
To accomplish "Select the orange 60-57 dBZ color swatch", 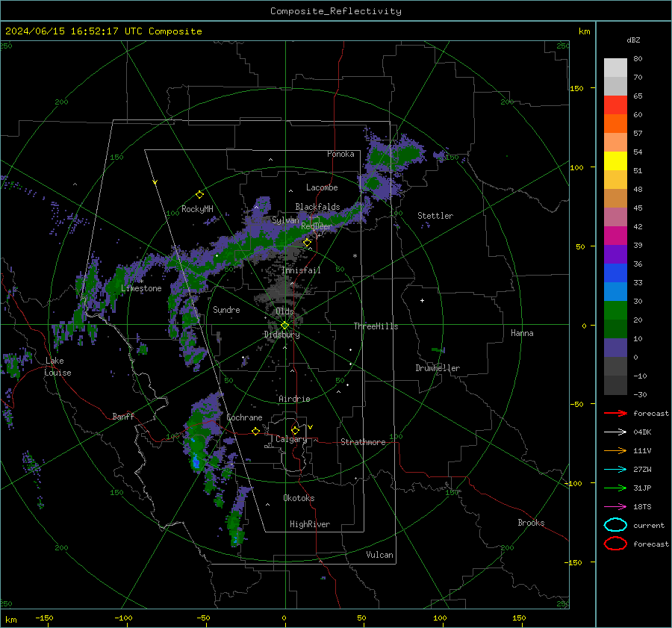I will point(615,124).
